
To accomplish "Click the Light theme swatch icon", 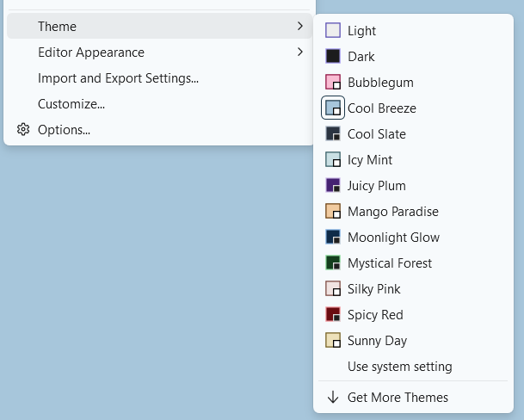I will [x=333, y=31].
